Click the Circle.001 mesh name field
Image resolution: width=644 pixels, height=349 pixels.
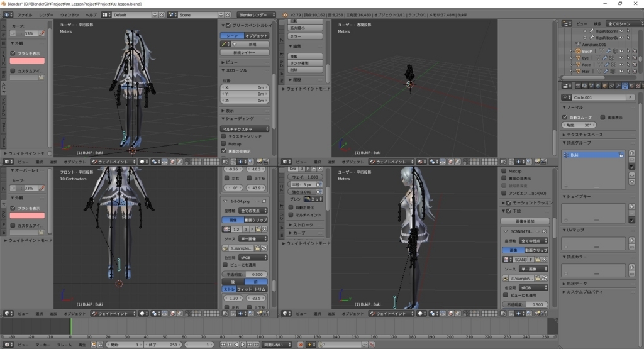point(599,97)
